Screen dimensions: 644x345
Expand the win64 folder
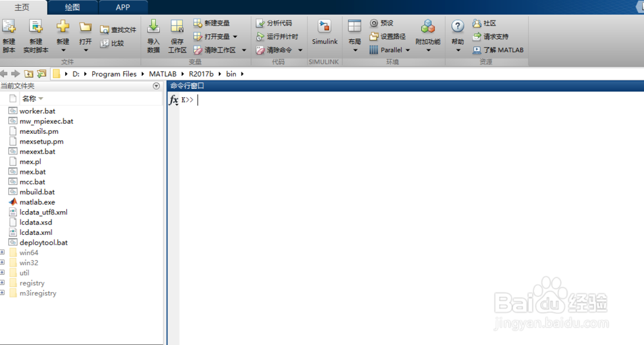tap(2, 252)
